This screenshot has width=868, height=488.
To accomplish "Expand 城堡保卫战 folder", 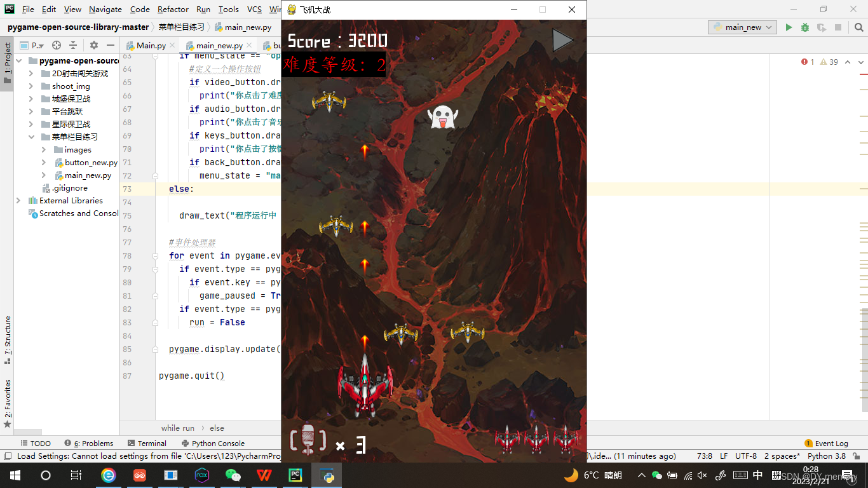I will tap(31, 98).
